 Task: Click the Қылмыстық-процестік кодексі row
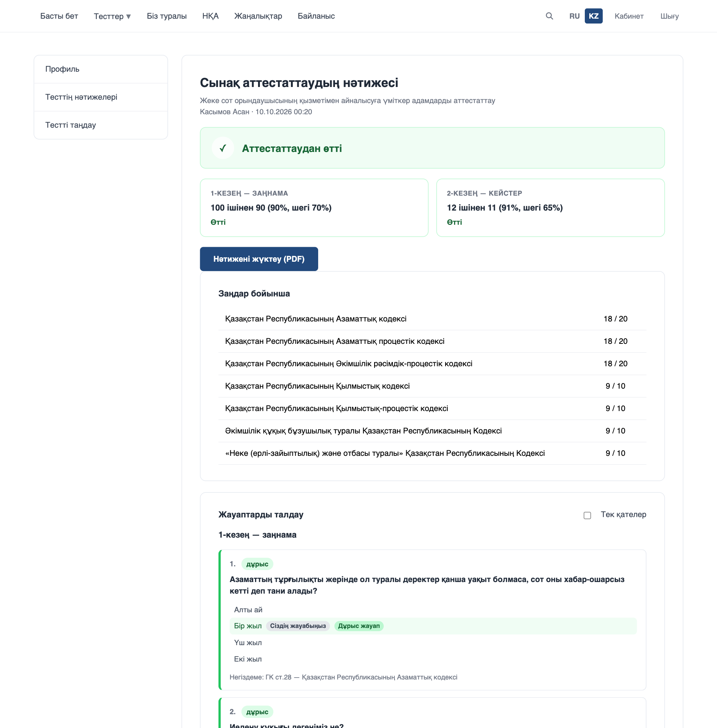tap(432, 408)
